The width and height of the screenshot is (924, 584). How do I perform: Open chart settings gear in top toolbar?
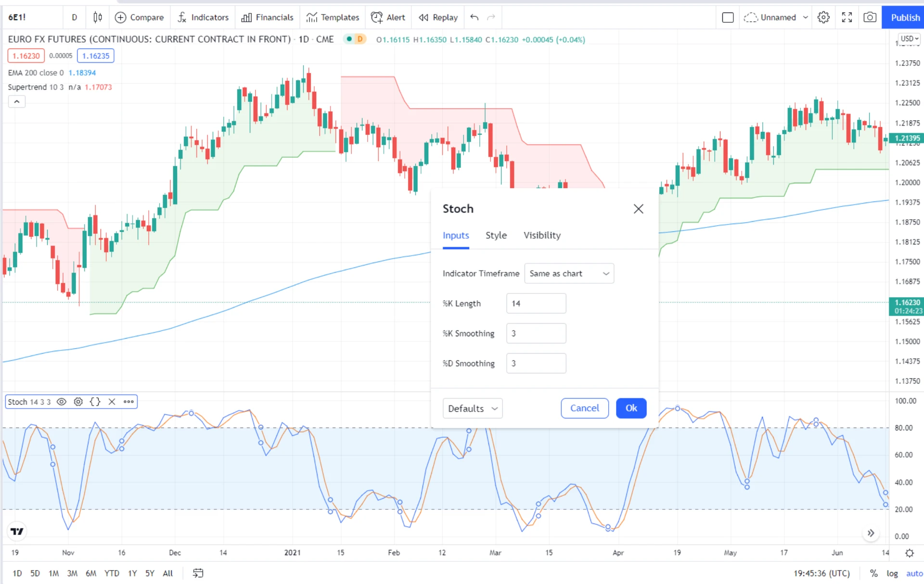point(823,17)
